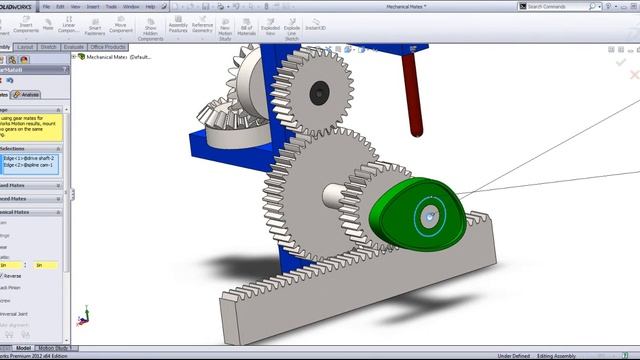Expand the Advanced Mates section
Image resolution: width=640 pixels, height=360 pixels.
[x=58, y=199]
